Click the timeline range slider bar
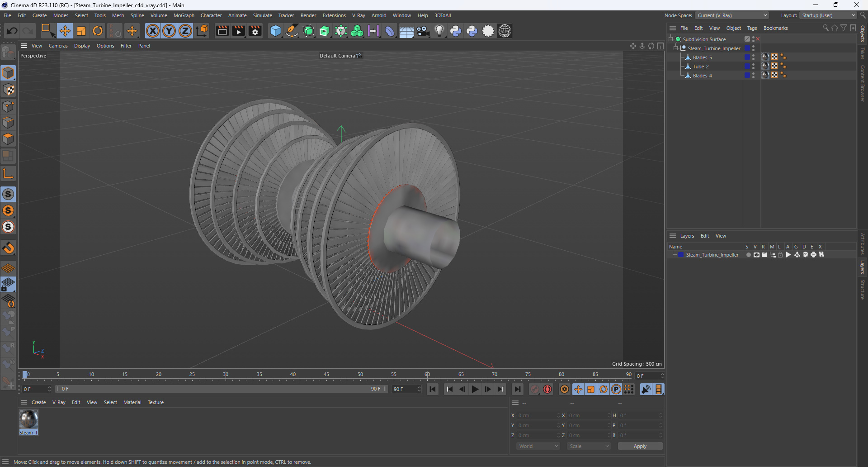Image resolution: width=868 pixels, height=467 pixels. click(x=222, y=389)
